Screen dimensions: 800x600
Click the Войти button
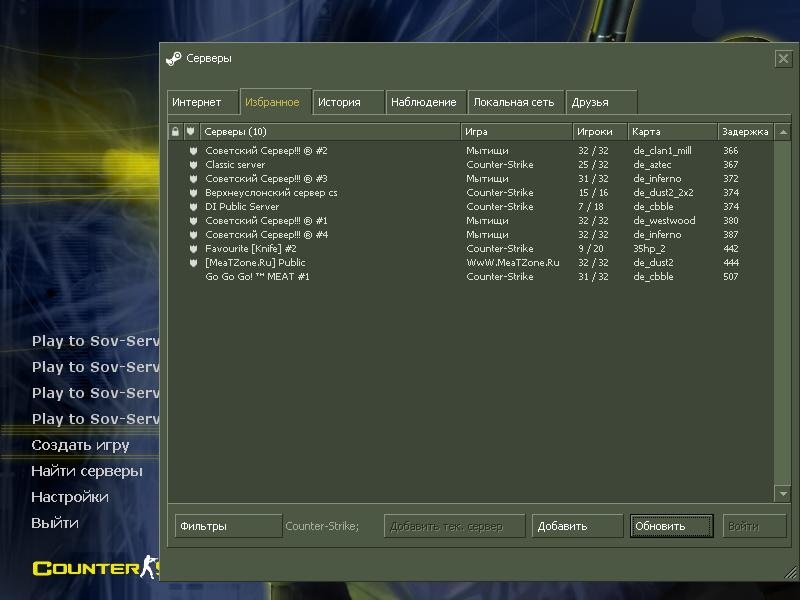[x=754, y=526]
